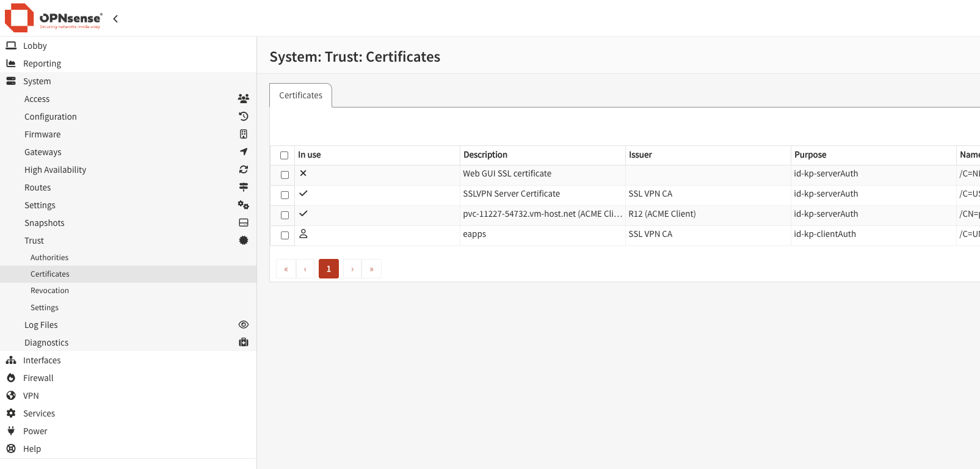Select the eapps certificate checkbox

pyautogui.click(x=285, y=236)
